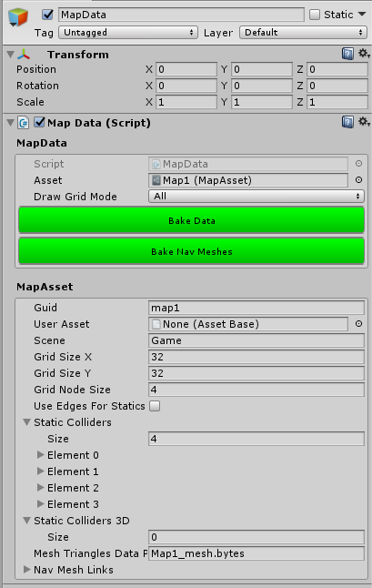Expand Static Colliders Element 1
Viewport: 372px width, 588px height.
[x=40, y=471]
